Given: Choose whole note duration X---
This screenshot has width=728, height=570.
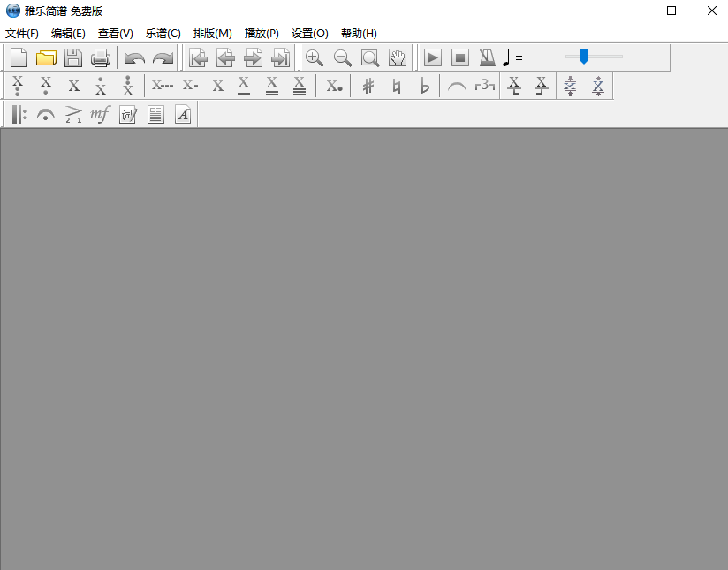Looking at the screenshot, I should click(163, 86).
